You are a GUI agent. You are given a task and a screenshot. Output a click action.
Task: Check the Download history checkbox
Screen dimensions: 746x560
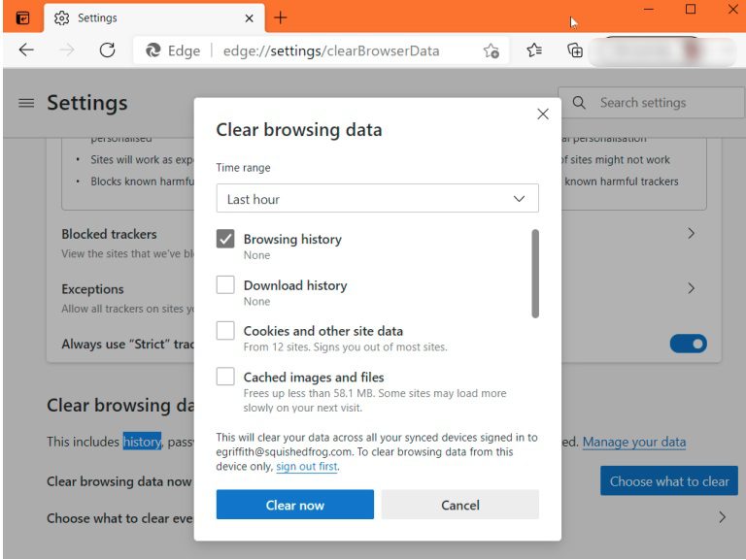[225, 285]
